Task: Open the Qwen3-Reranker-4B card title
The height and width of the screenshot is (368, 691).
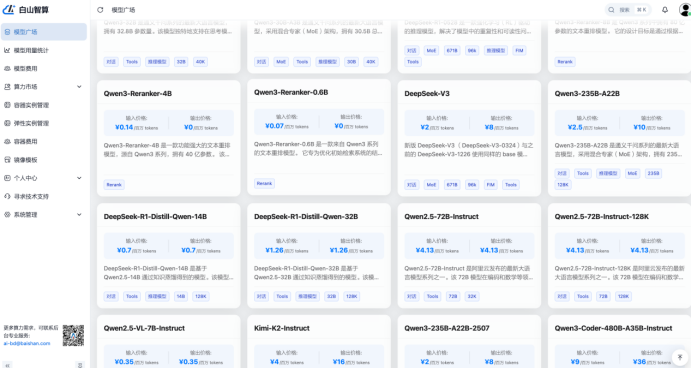Action: pos(137,93)
